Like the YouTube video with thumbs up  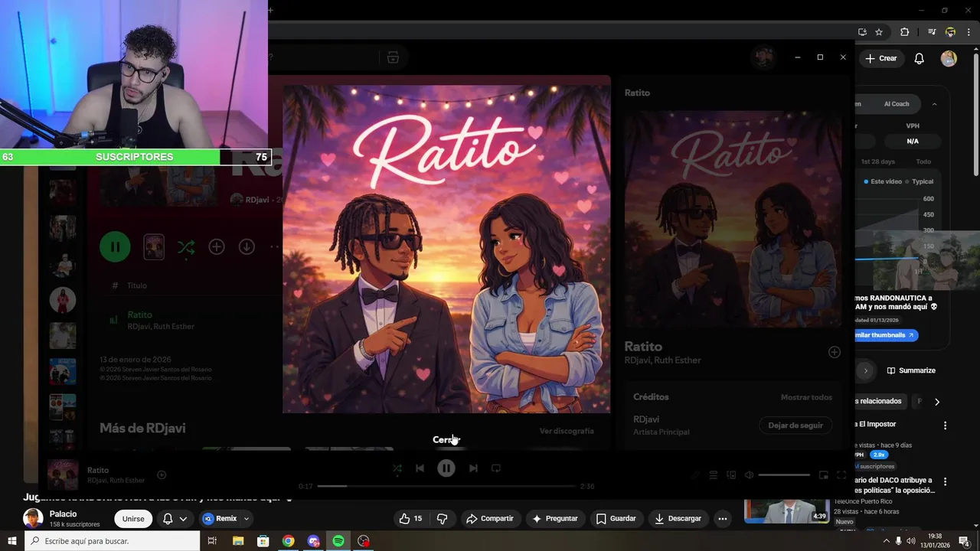click(x=410, y=519)
